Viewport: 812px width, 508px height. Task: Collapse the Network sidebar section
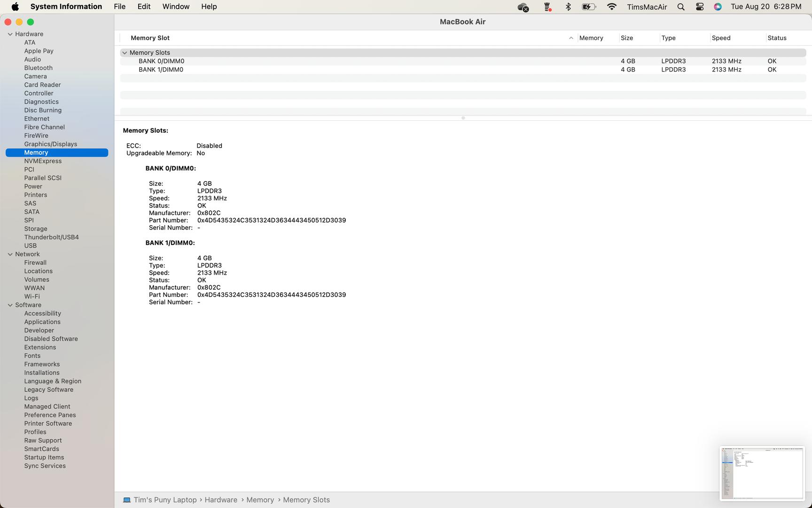pos(10,254)
